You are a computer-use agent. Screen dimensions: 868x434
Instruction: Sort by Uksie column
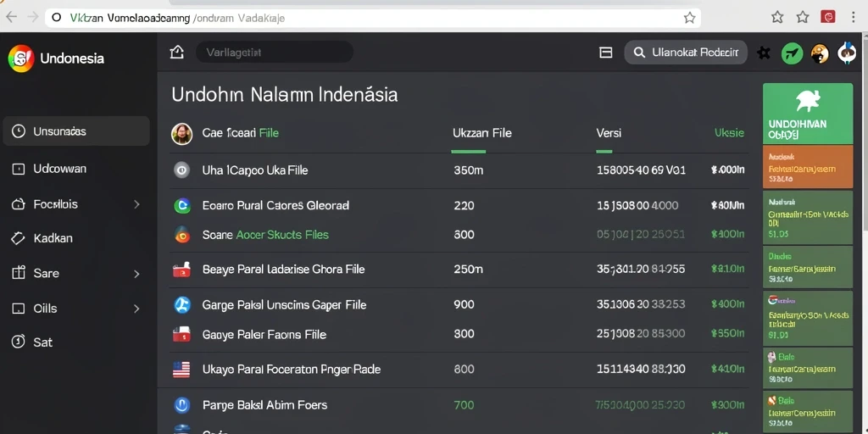[x=729, y=133]
